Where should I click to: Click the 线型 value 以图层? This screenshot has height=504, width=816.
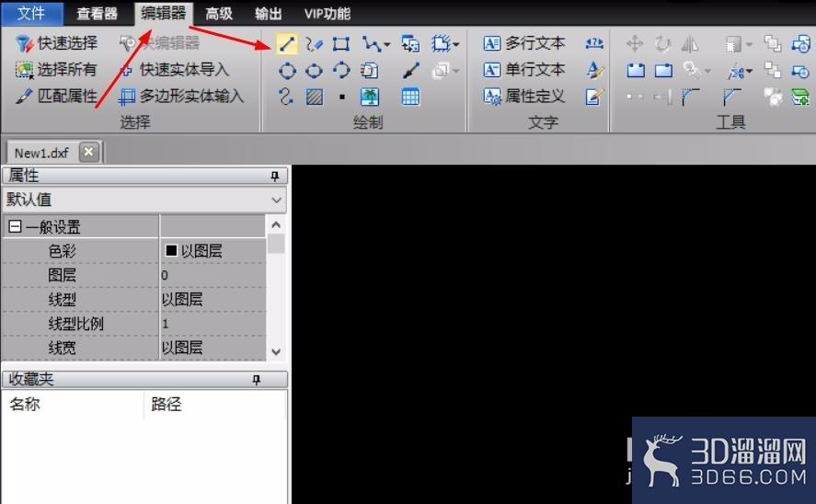213,300
